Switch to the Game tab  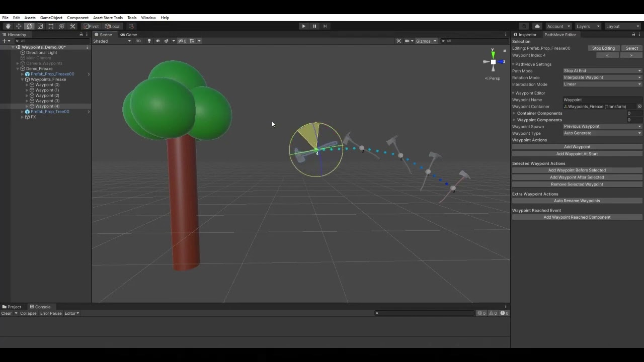(x=129, y=35)
